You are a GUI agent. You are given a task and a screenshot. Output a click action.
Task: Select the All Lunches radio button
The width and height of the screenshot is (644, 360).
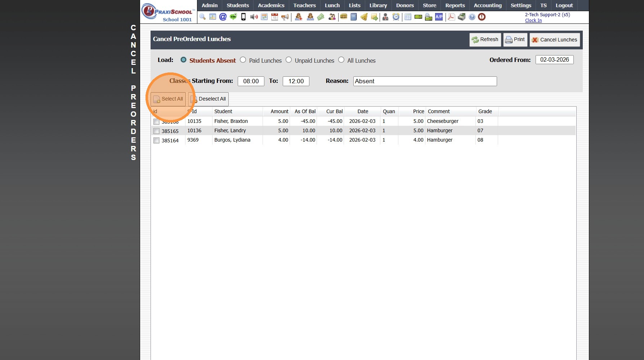[341, 60]
